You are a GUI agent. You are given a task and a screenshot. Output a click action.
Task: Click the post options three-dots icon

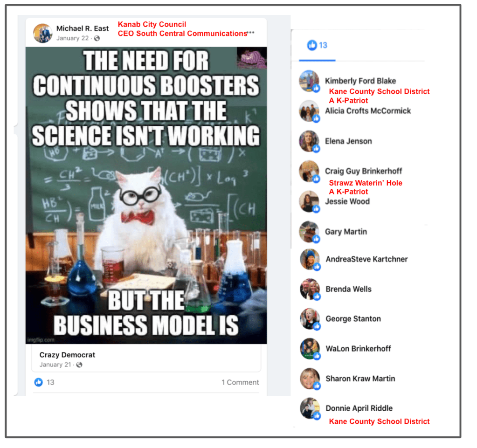coord(251,33)
